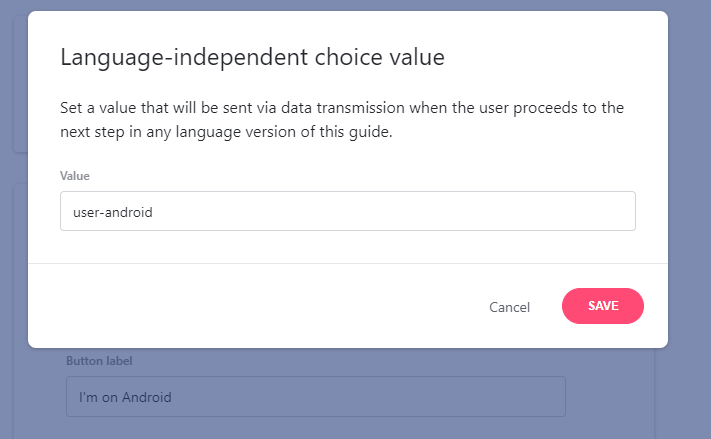Viewport: 711px width, 439px height.
Task: Cancel the choice value dialog
Action: pyautogui.click(x=509, y=307)
